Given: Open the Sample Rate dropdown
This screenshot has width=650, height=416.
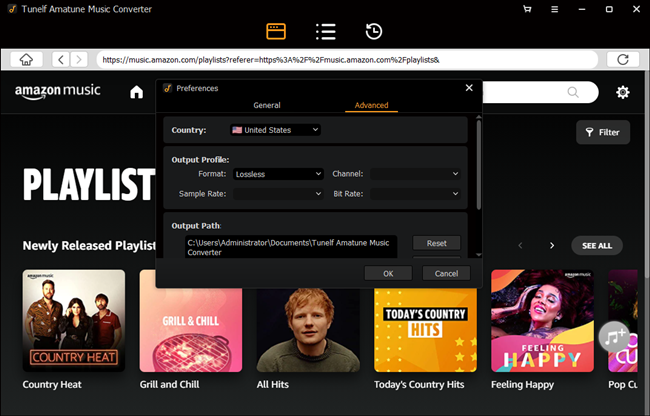Looking at the screenshot, I should coord(278,194).
